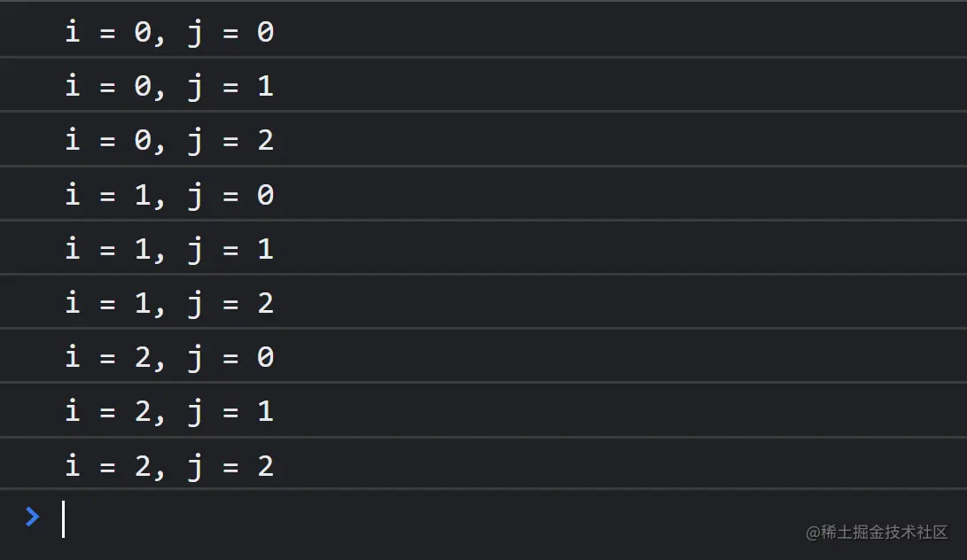Select the log entry "i = 1, j = 0"
This screenshot has width=967, height=560.
tap(169, 194)
